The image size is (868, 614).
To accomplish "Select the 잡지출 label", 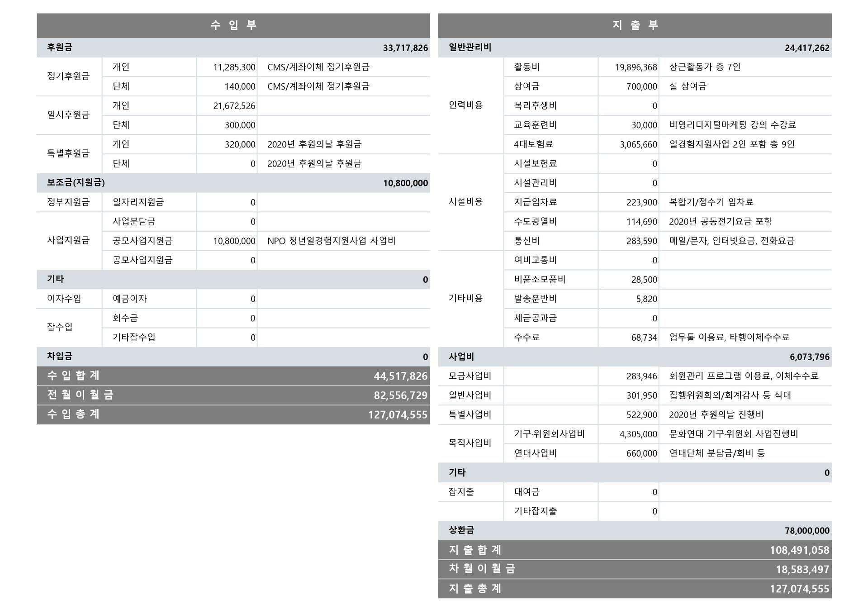I will (461, 492).
